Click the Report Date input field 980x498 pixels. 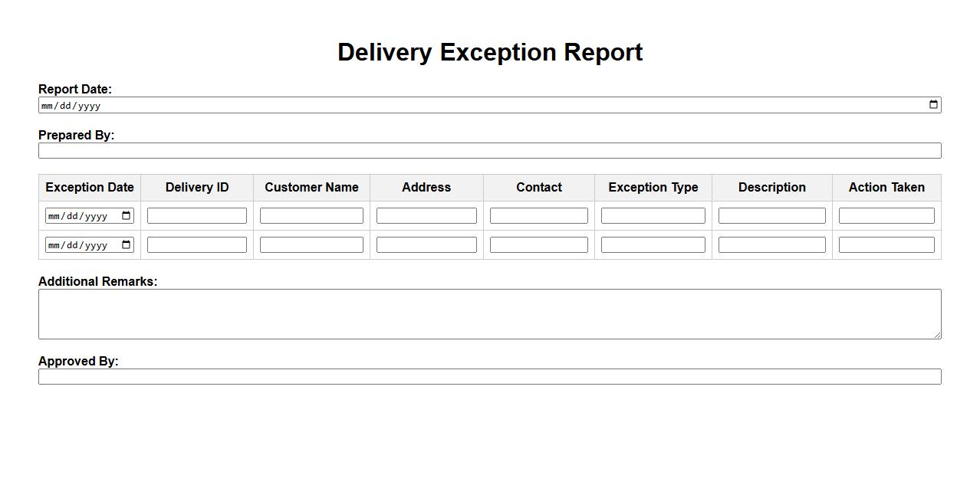460,105
